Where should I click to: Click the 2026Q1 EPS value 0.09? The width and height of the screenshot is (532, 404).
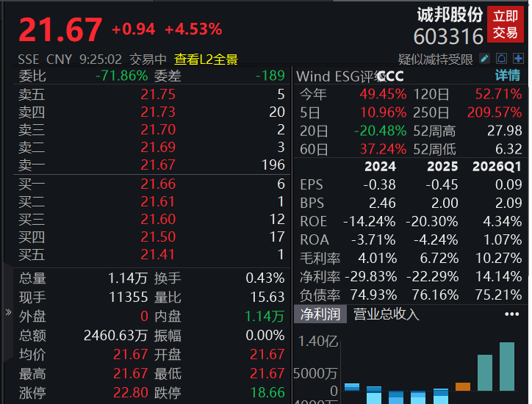508,184
